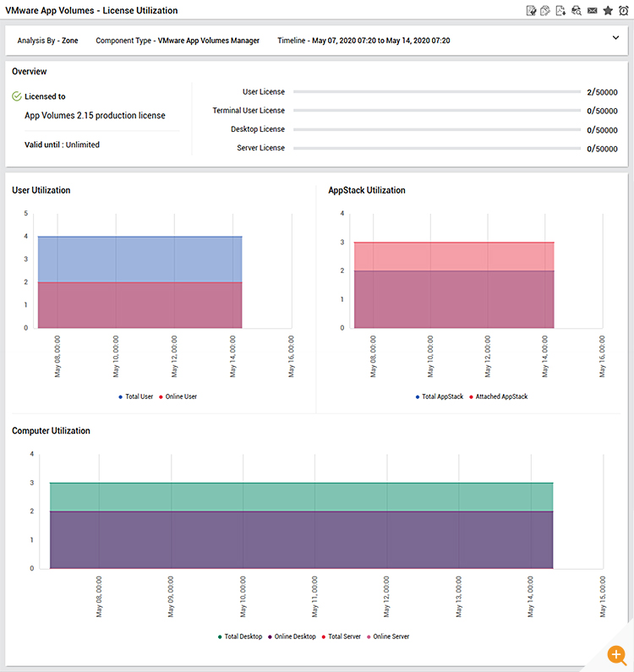Image resolution: width=634 pixels, height=672 pixels.
Task: Open the edit report notes icon
Action: 531,11
